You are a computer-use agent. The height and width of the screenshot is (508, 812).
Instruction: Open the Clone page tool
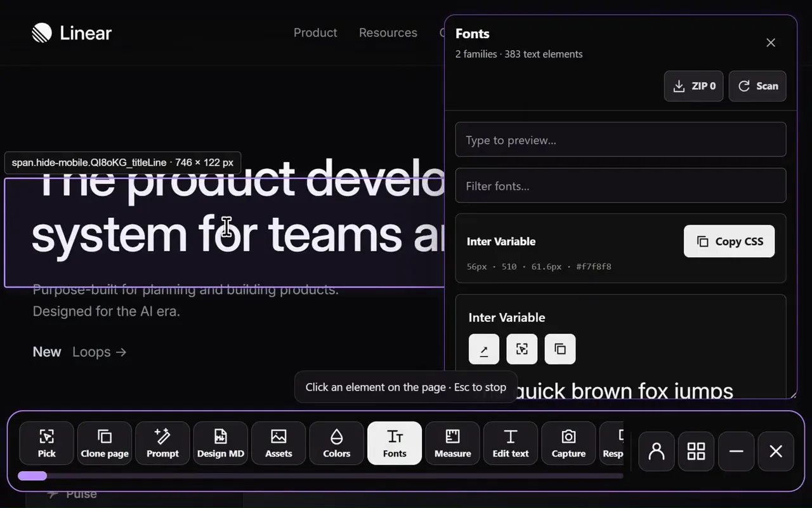(105, 443)
